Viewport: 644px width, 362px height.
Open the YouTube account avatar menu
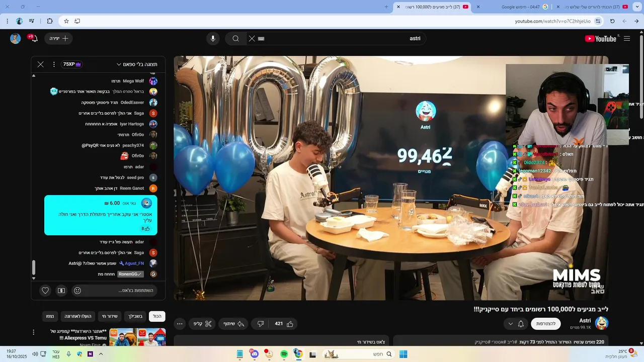click(x=16, y=39)
